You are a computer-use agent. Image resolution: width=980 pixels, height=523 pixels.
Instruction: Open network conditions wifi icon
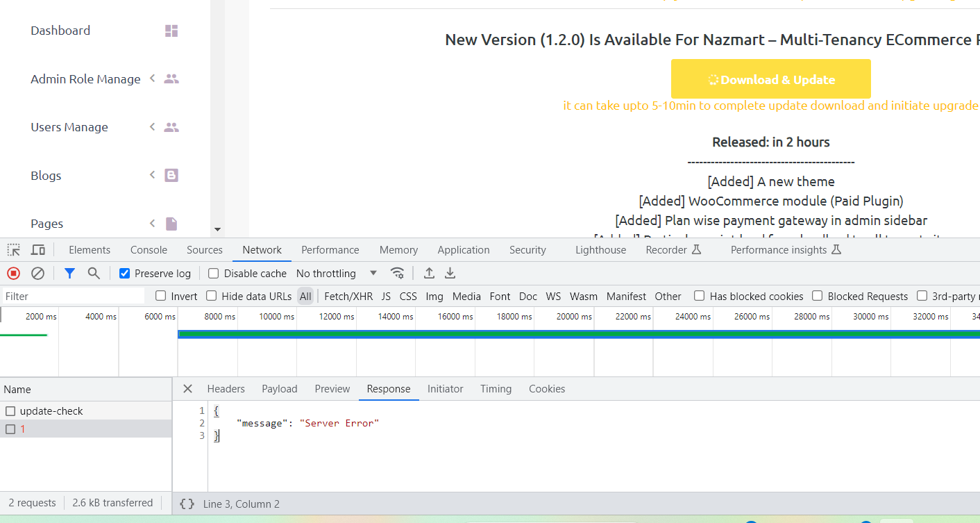point(397,273)
